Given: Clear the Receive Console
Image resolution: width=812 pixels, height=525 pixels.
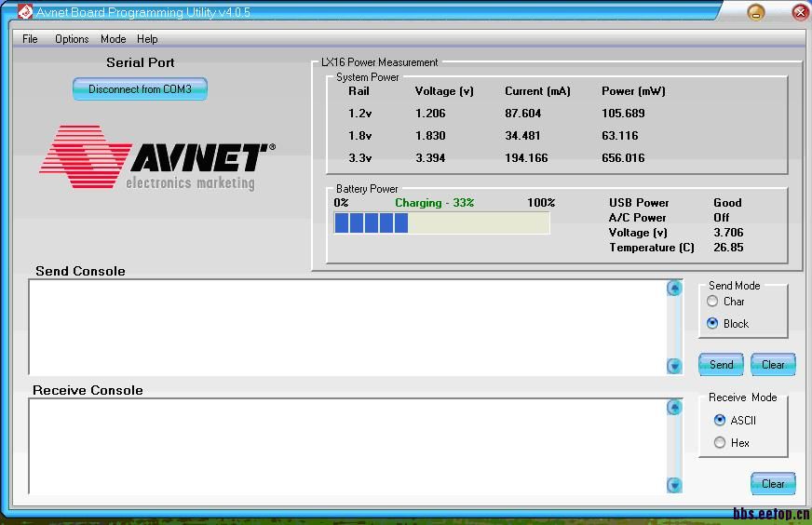Looking at the screenshot, I should coord(773,484).
